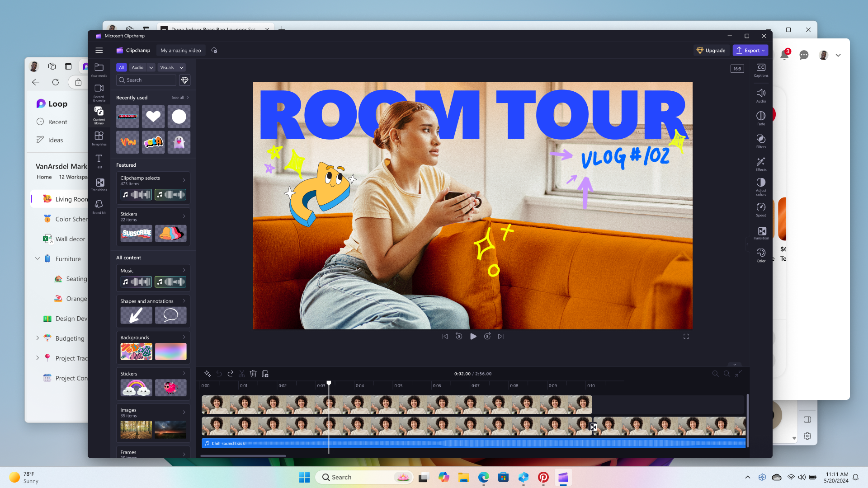
Task: Open Captions in the right panel
Action: coord(761,70)
